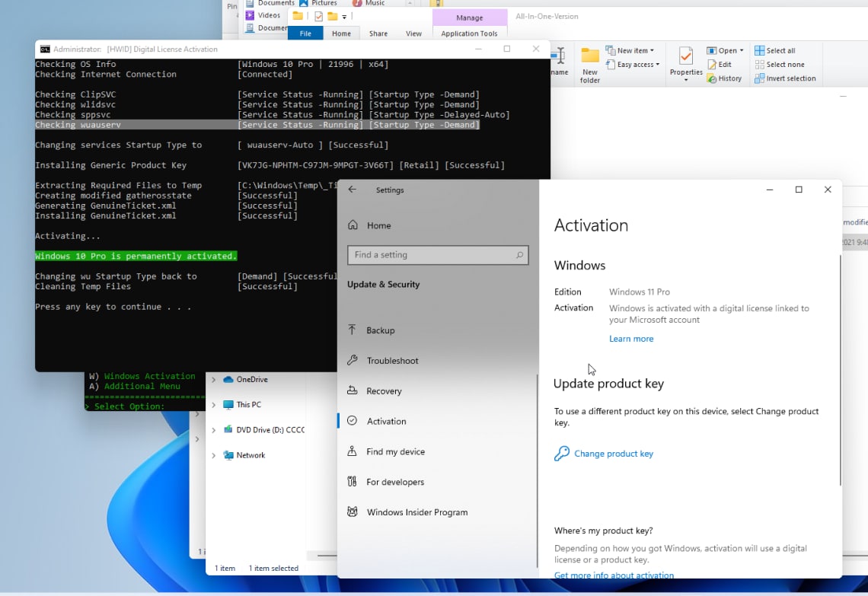Expand DVD Drive (D:) tree node

click(x=214, y=430)
